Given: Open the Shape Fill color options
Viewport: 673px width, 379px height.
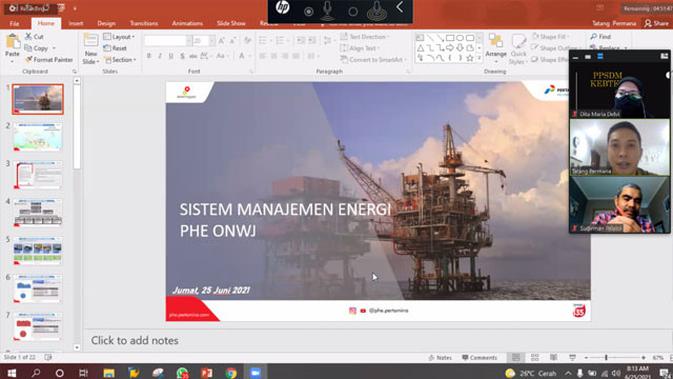Looking at the screenshot, I should pos(550,37).
